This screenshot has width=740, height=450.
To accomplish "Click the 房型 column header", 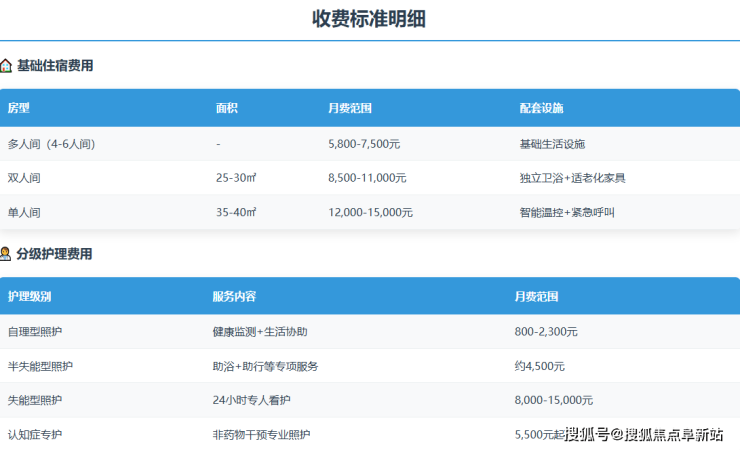I will coord(19,108).
